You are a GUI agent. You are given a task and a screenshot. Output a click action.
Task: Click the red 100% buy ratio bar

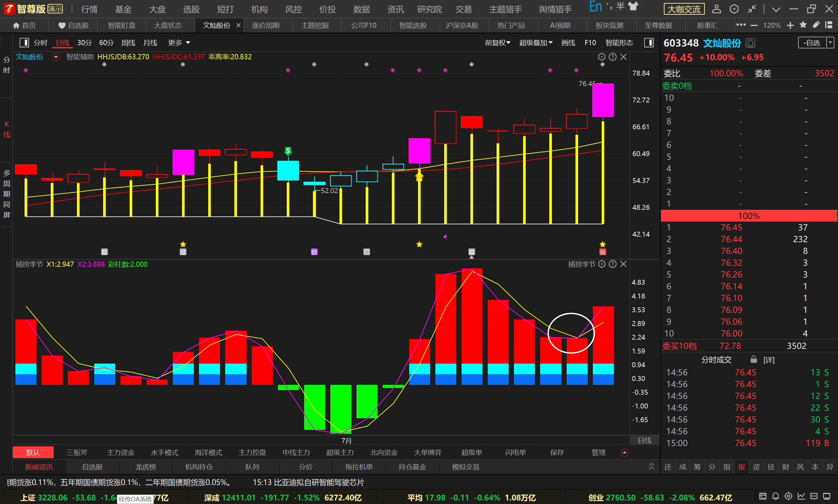[749, 216]
